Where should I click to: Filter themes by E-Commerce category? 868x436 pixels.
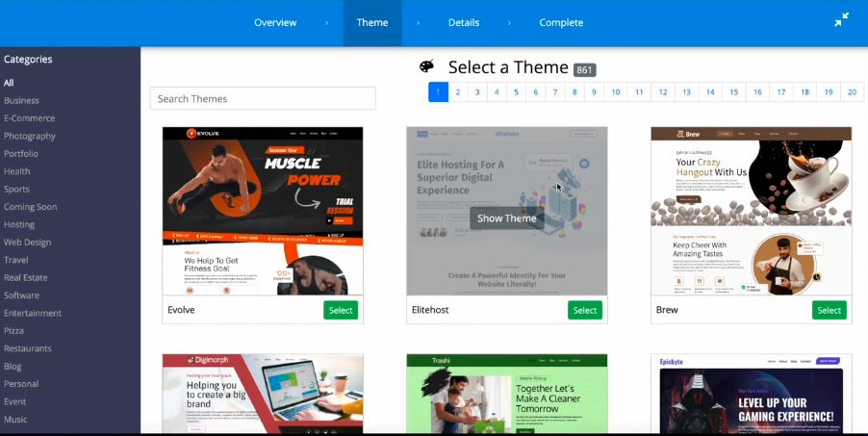point(29,118)
